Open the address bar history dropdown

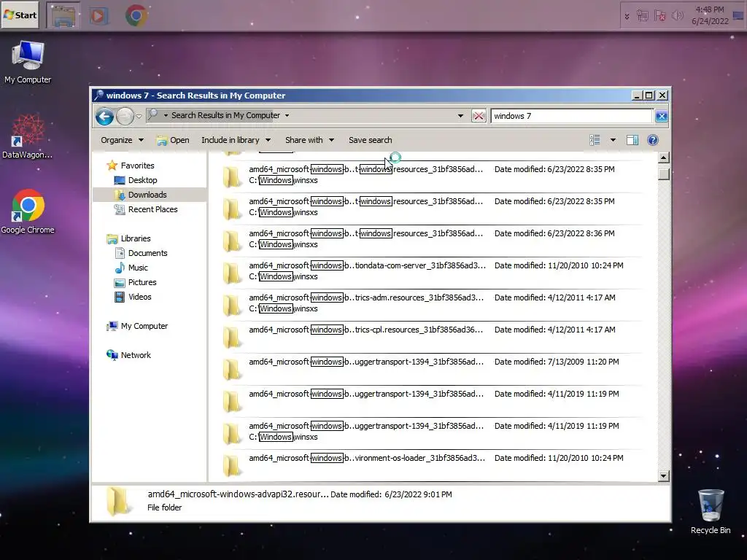click(x=460, y=116)
